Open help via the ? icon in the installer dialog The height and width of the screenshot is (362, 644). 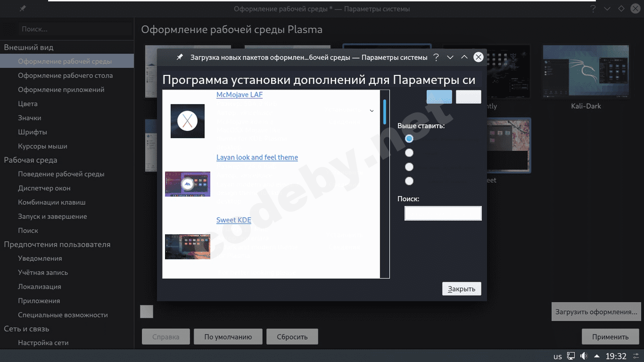point(436,57)
